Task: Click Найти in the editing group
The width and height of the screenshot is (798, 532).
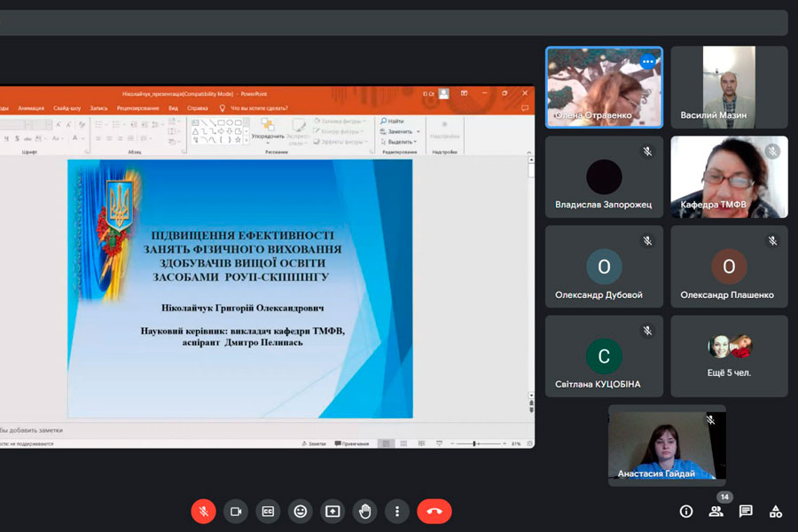Action: (x=395, y=121)
